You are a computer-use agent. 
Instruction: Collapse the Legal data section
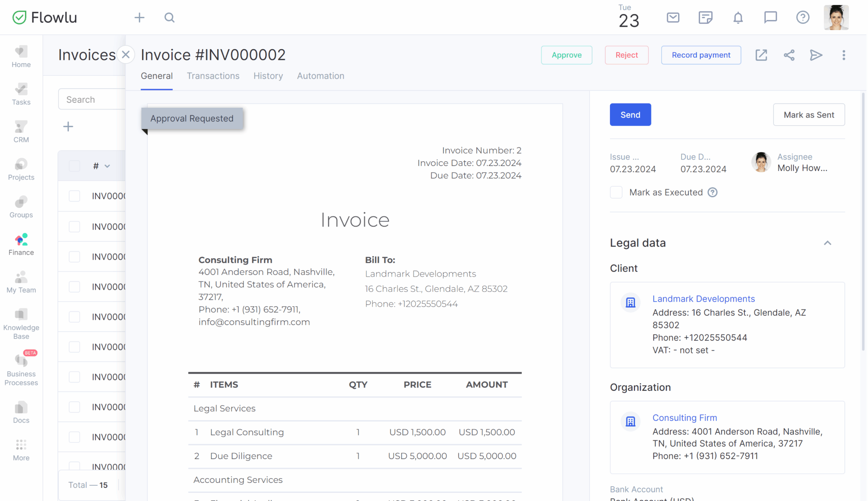[x=827, y=243]
